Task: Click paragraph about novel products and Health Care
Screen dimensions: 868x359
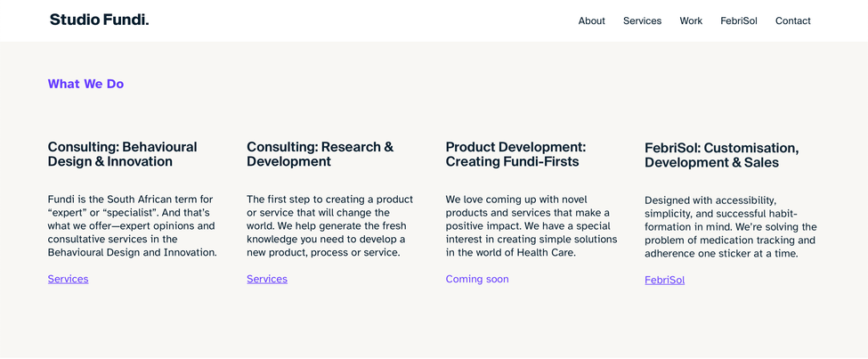Action: [531, 225]
